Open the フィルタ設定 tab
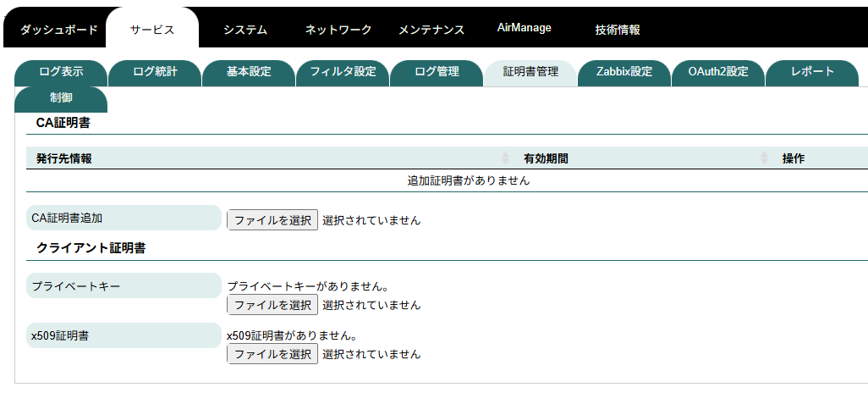 click(343, 73)
